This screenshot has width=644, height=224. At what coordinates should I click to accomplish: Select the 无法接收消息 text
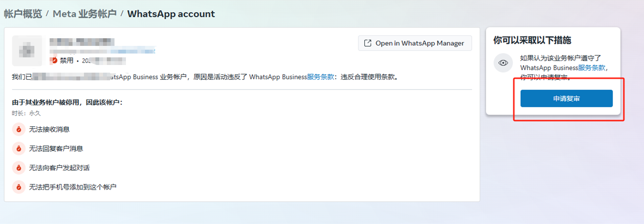(x=49, y=129)
